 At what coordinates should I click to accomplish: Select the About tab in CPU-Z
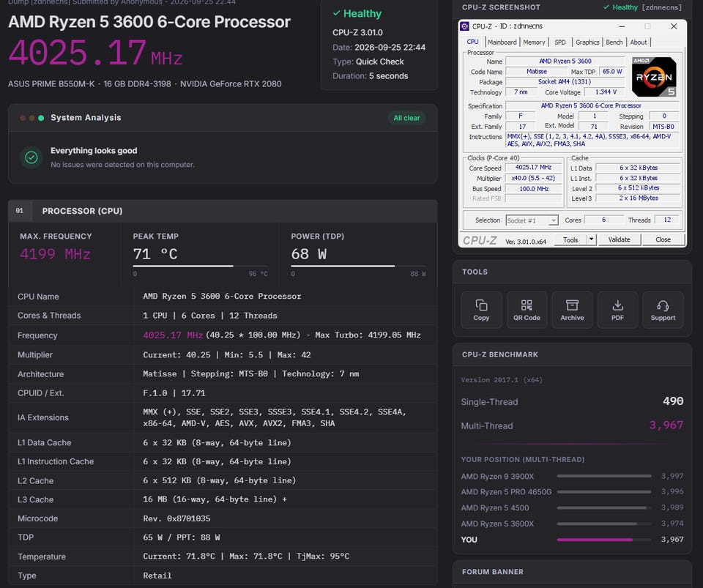click(639, 42)
